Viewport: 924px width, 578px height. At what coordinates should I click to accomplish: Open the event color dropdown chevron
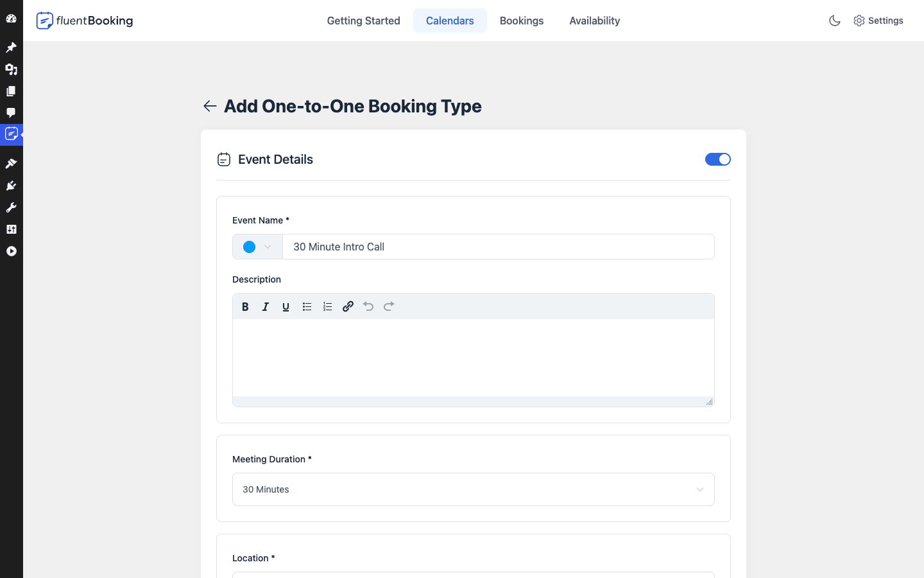[x=268, y=247]
